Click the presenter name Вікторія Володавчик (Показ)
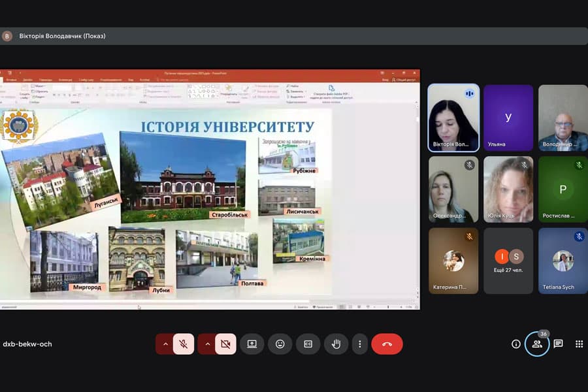 [62, 36]
